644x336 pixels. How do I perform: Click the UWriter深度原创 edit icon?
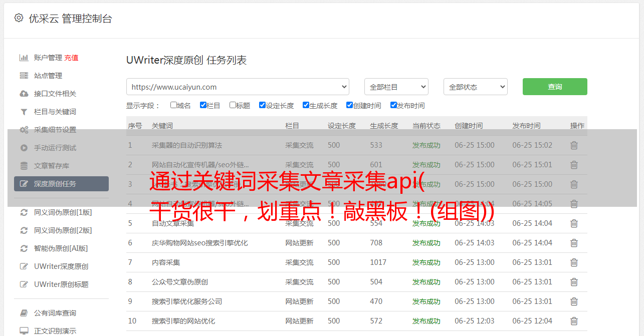(24, 266)
